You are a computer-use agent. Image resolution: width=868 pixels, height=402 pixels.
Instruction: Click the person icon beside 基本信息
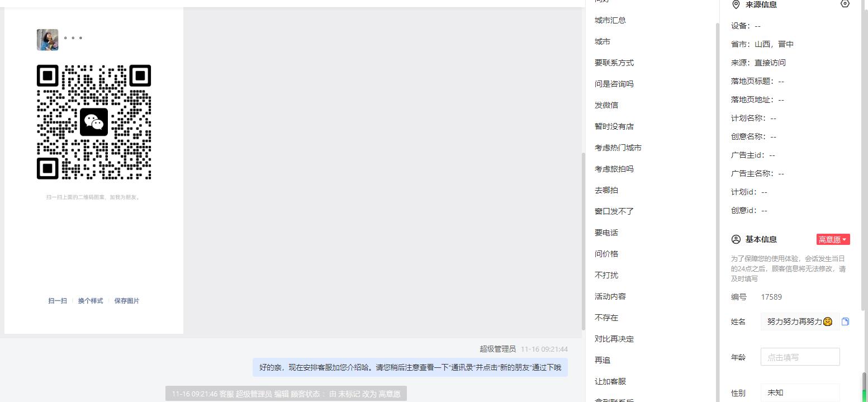(x=736, y=239)
